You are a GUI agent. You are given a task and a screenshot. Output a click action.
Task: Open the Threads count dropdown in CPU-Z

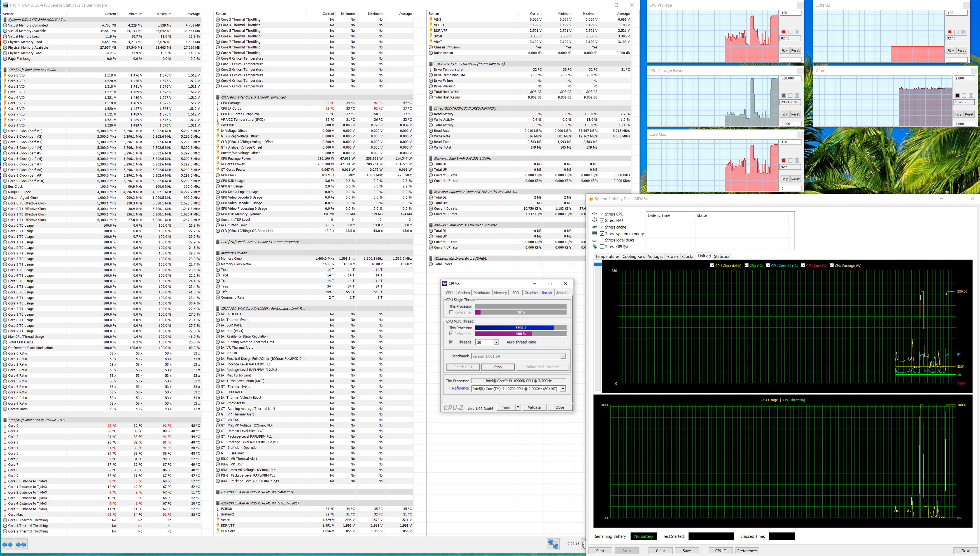(496, 342)
